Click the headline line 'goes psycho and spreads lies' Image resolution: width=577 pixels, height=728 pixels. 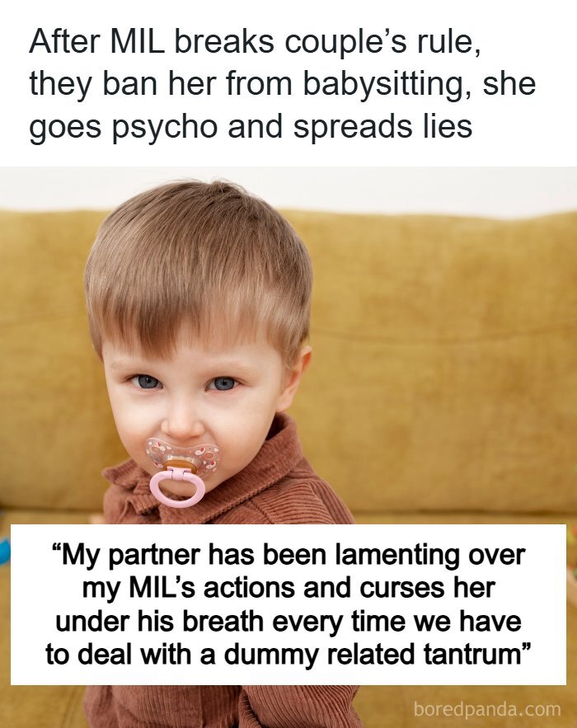tap(251, 126)
